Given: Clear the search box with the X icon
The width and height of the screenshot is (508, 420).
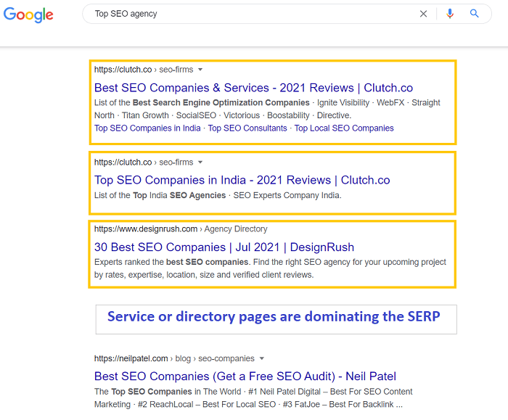Looking at the screenshot, I should (423, 14).
